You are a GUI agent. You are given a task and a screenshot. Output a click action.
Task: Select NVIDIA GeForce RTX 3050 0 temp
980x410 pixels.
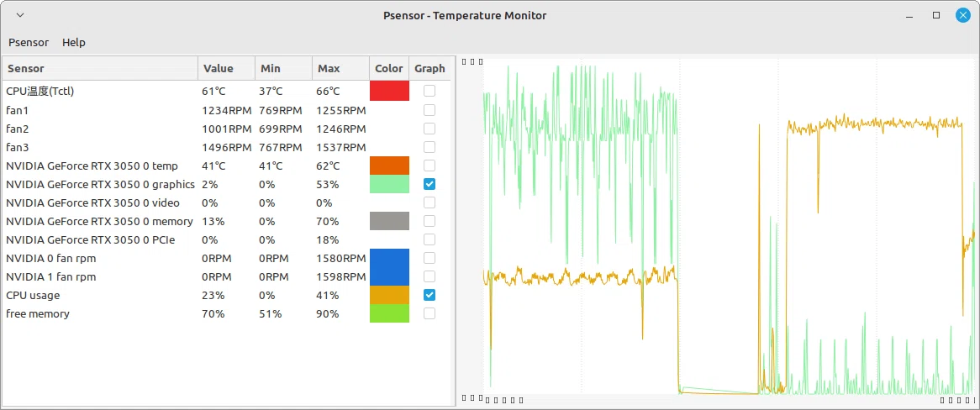[92, 166]
